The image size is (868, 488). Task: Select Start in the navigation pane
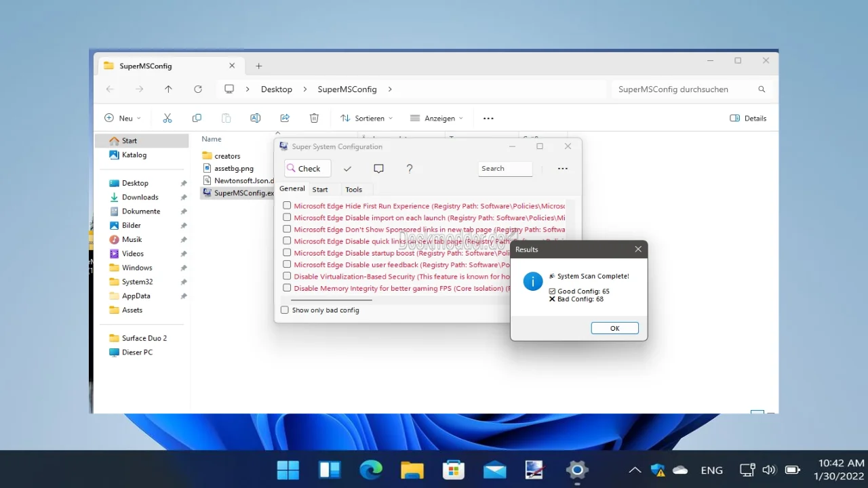(x=142, y=141)
